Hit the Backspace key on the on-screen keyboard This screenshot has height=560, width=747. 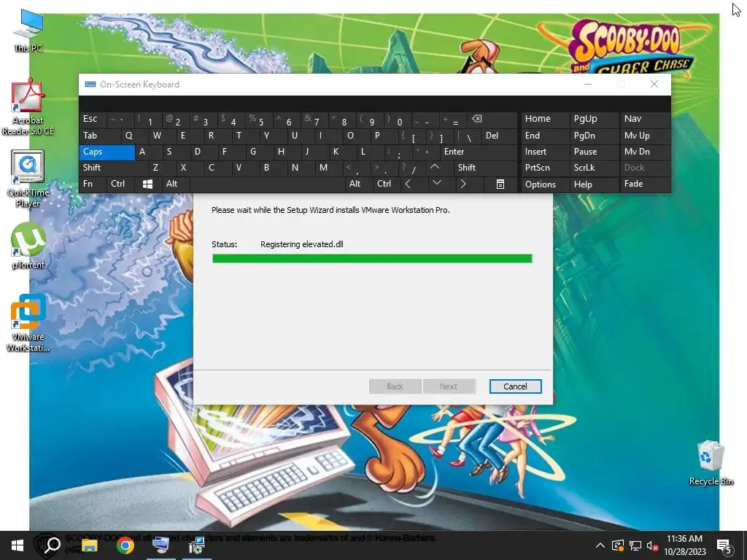pos(493,119)
